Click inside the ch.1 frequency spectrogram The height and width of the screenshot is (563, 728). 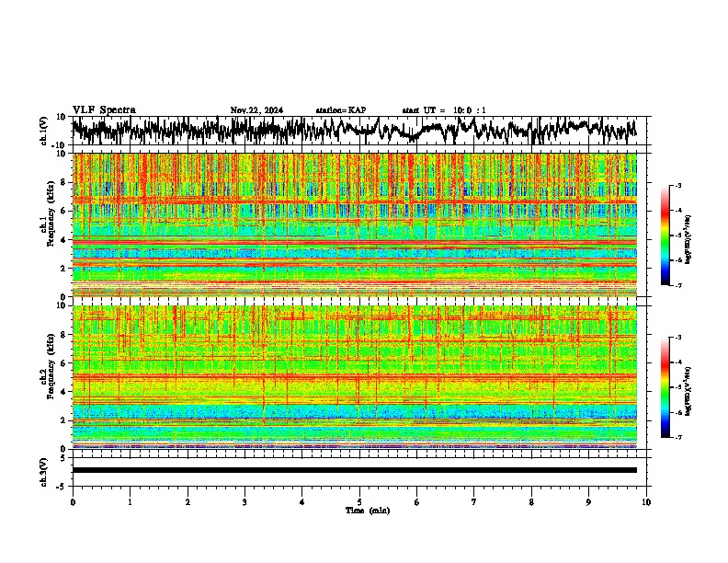[354, 224]
